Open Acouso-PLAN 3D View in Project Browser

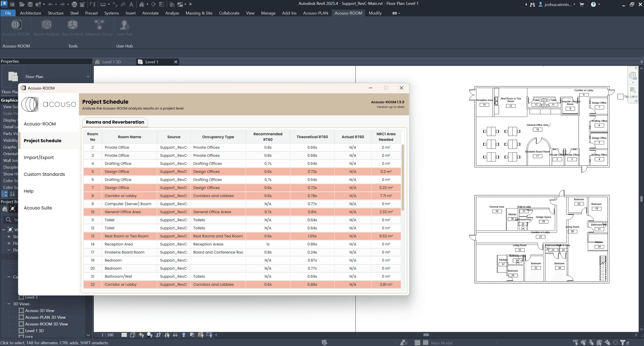pyautogui.click(x=45, y=317)
